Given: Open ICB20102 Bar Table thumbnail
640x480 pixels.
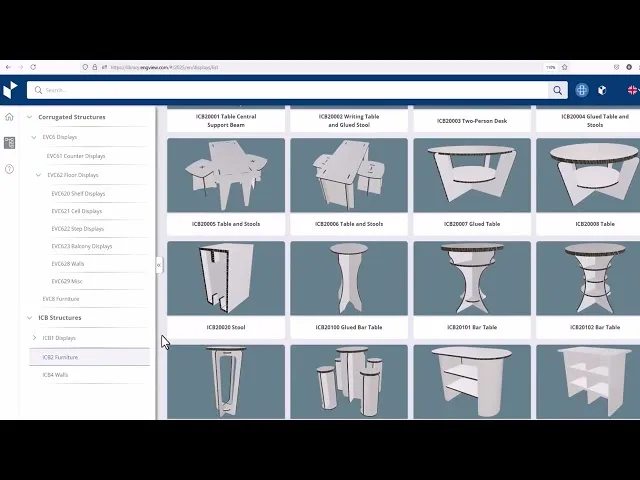Looking at the screenshot, I should click(588, 278).
